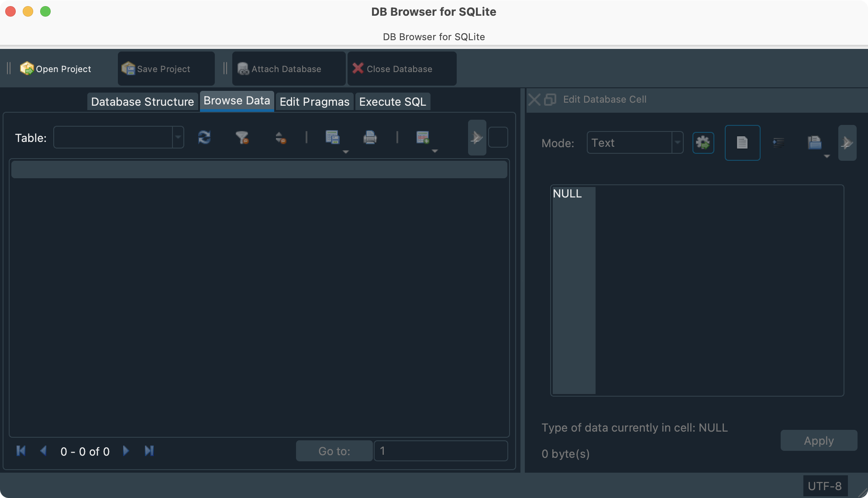Refresh the currently browsed table data
Viewport: 868px width, 498px height.
point(204,137)
